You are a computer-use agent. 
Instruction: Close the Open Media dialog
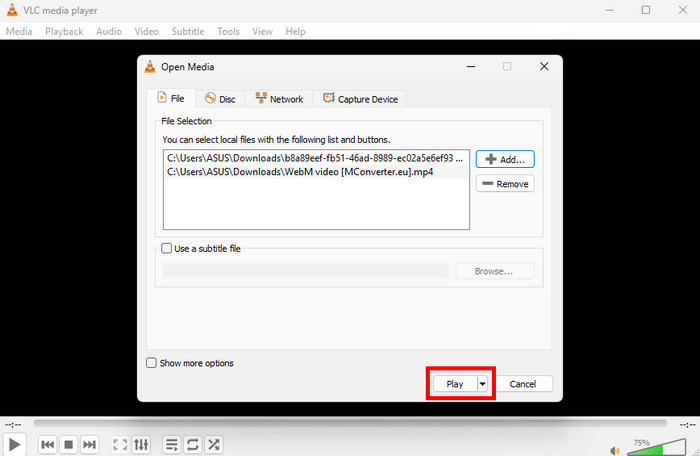[x=544, y=67]
